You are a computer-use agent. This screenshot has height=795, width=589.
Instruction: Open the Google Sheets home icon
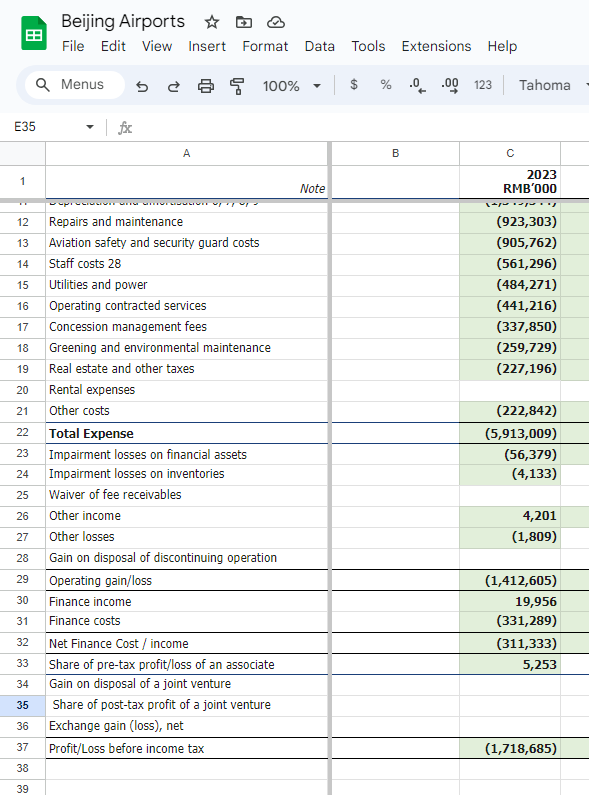pyautogui.click(x=34, y=33)
